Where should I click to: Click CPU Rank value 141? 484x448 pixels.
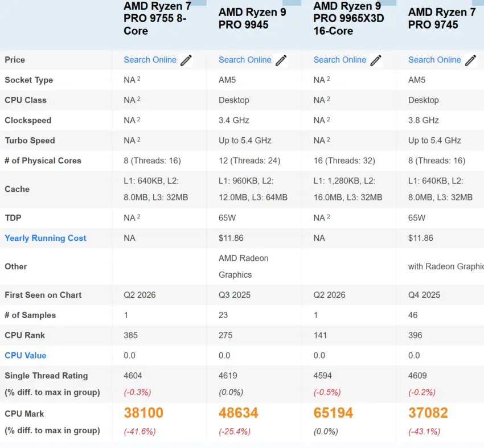[320, 335]
